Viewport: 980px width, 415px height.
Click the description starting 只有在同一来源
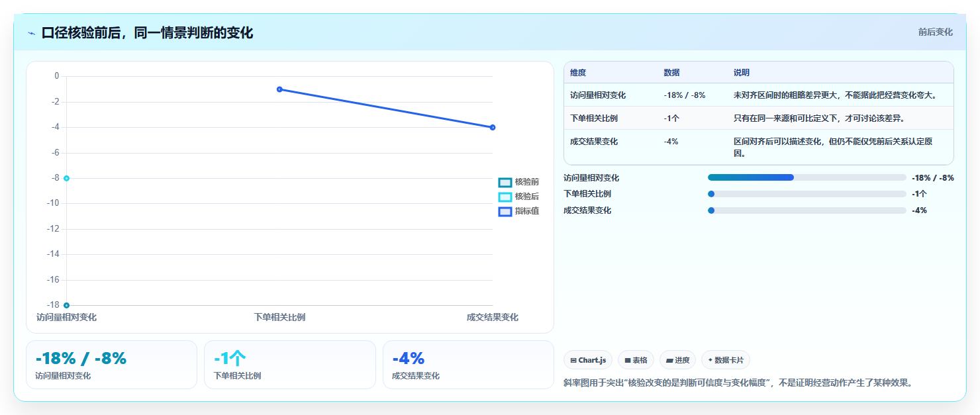point(819,118)
